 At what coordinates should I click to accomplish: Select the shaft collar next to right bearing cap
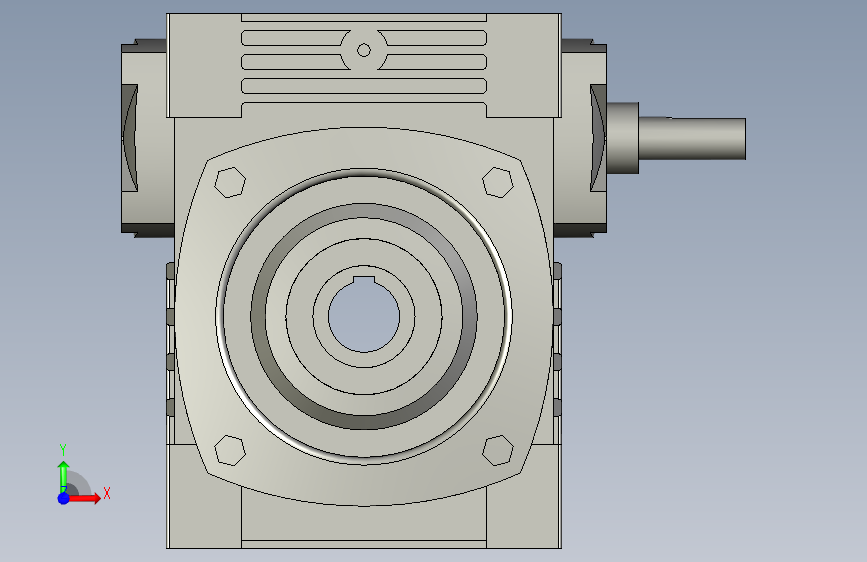623,138
